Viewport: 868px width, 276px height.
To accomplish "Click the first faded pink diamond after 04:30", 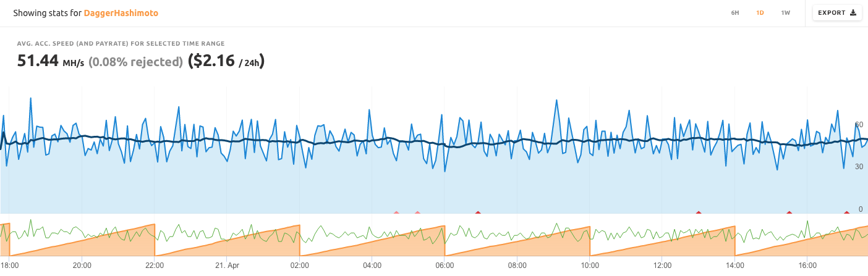I will (x=396, y=213).
